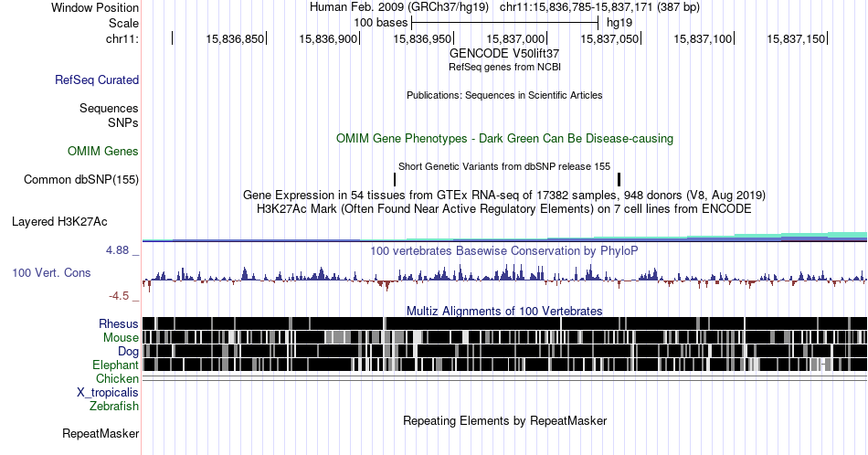Click the 100 bases scale bar

point(505,23)
